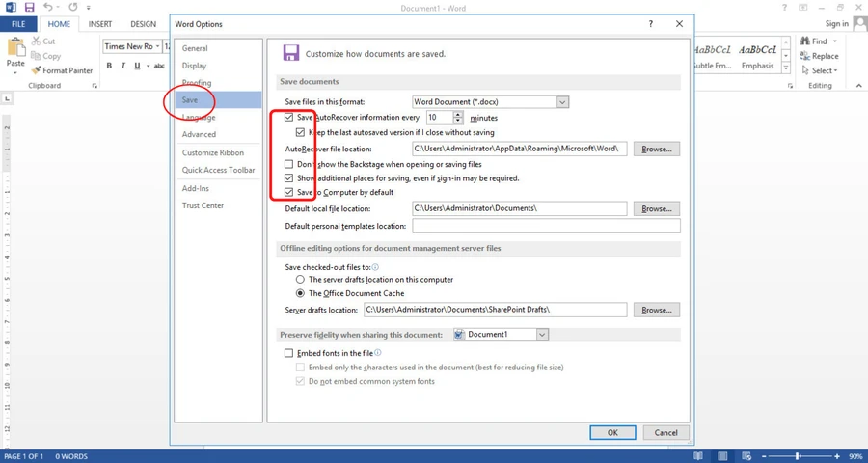Enable Don't show the Backstage checkbox
Viewport: 868px width, 463px height.
[x=288, y=165]
